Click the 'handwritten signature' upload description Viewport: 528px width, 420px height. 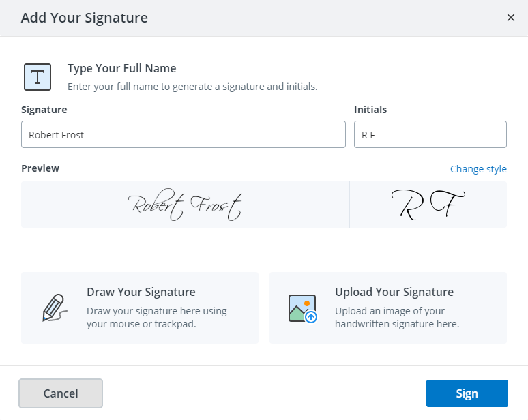(x=396, y=324)
